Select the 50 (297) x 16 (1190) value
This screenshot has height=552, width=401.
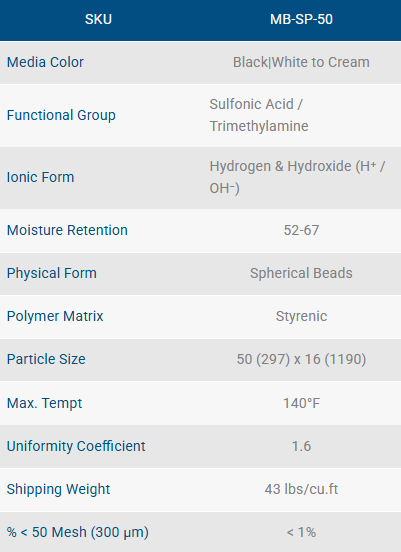[301, 359]
